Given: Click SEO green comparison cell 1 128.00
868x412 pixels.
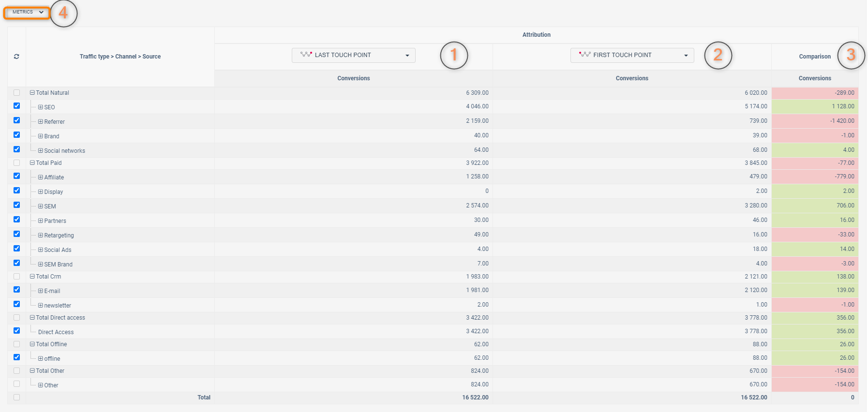Looking at the screenshot, I should 814,106.
